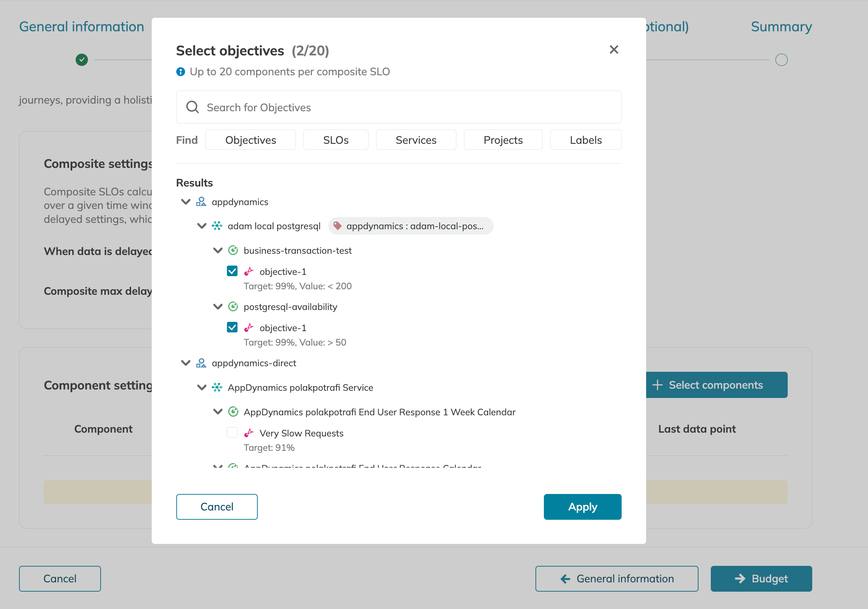Click the left arrow in General information button

click(x=565, y=579)
